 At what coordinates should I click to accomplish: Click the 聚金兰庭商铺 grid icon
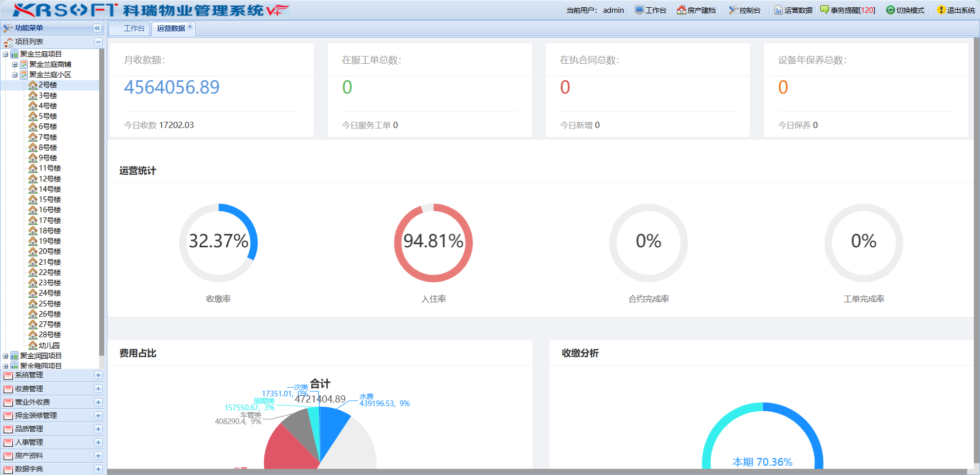(x=24, y=64)
